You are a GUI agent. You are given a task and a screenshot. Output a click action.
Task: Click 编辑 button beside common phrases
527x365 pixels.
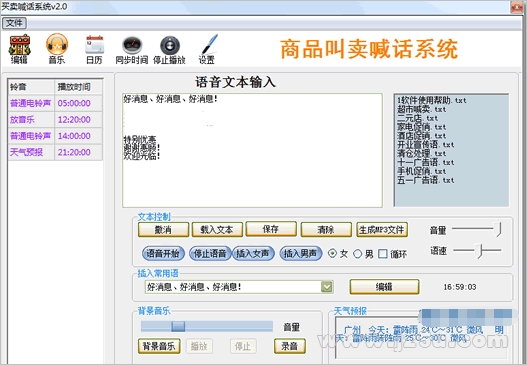(384, 287)
